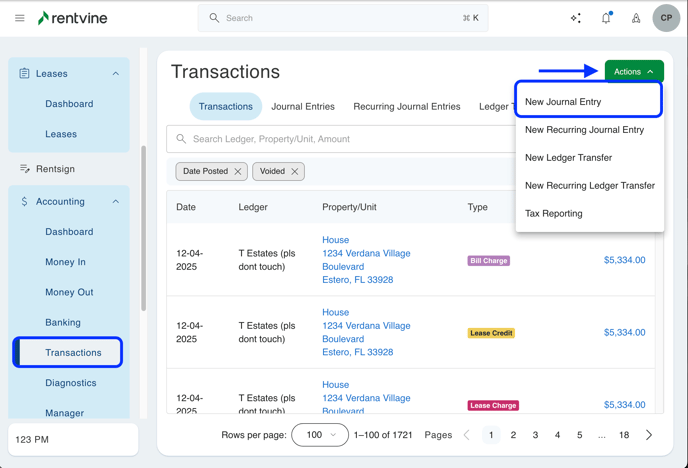Open the notifications bell
Viewport: 688px width, 468px height.
[x=606, y=18]
